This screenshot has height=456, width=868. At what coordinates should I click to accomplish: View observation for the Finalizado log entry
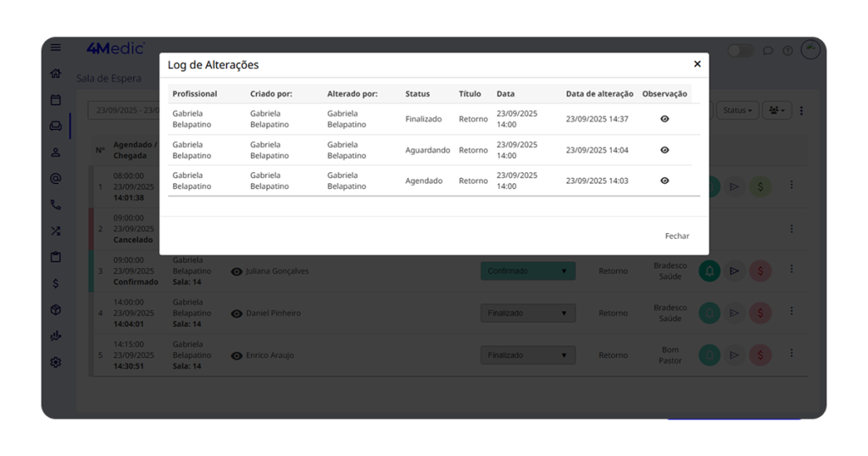click(665, 120)
